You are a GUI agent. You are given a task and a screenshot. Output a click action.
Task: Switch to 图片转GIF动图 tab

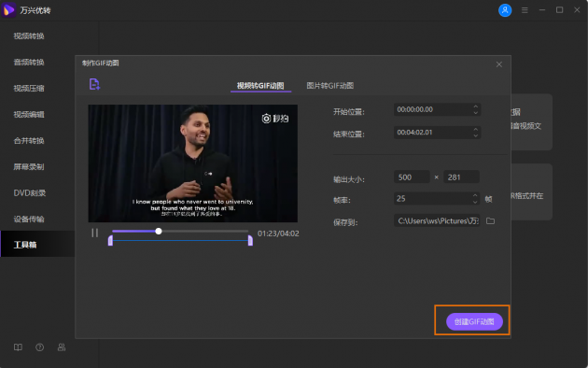click(x=330, y=86)
